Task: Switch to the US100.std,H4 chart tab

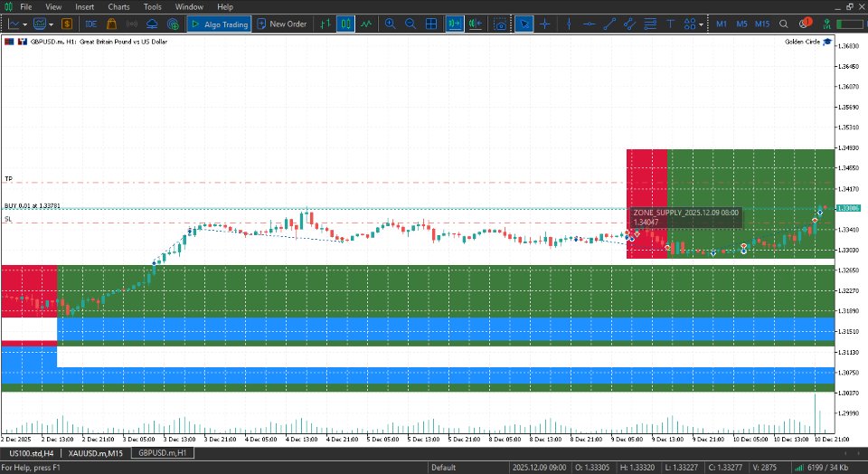Action: tap(31, 453)
